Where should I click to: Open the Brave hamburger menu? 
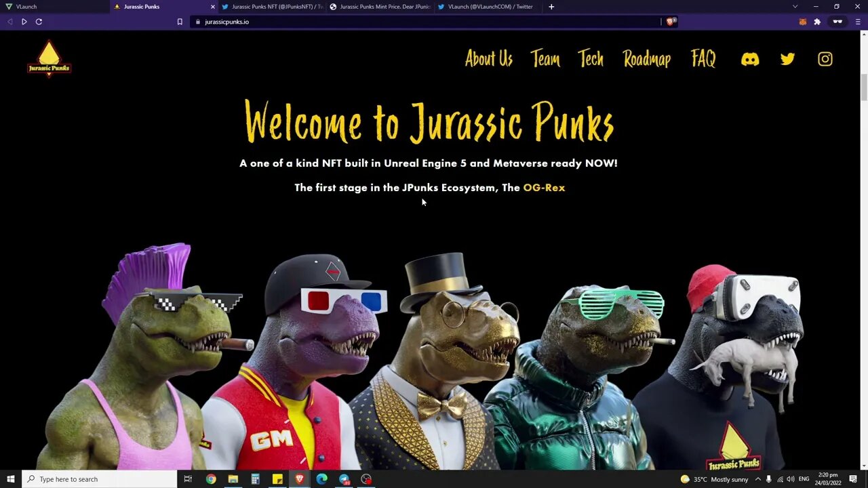click(x=858, y=22)
